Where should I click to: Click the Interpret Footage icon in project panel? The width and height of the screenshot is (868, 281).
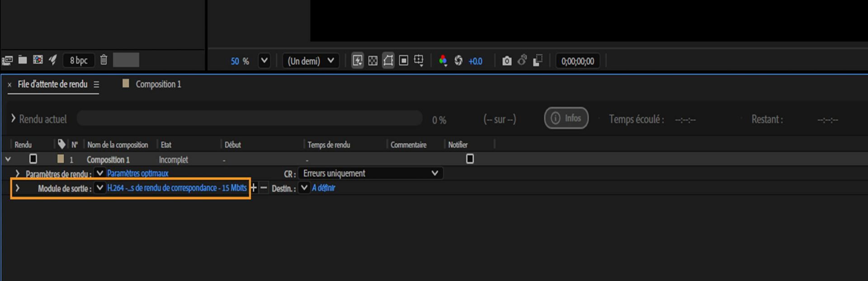pyautogui.click(x=7, y=60)
